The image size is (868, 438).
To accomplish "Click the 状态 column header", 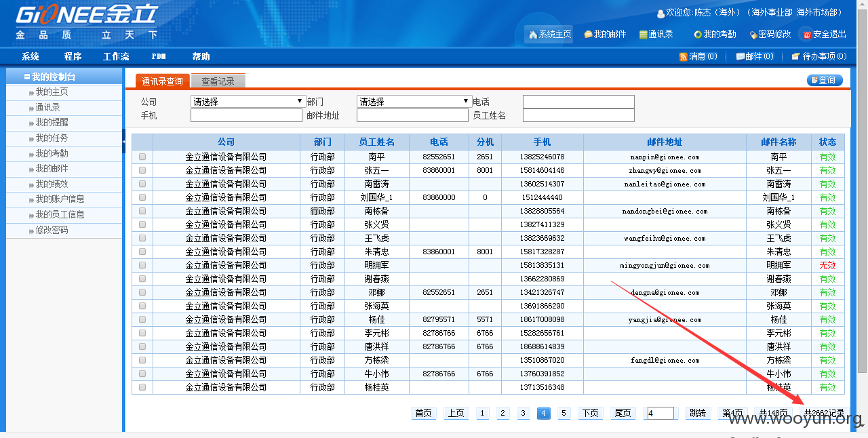I will [828, 142].
